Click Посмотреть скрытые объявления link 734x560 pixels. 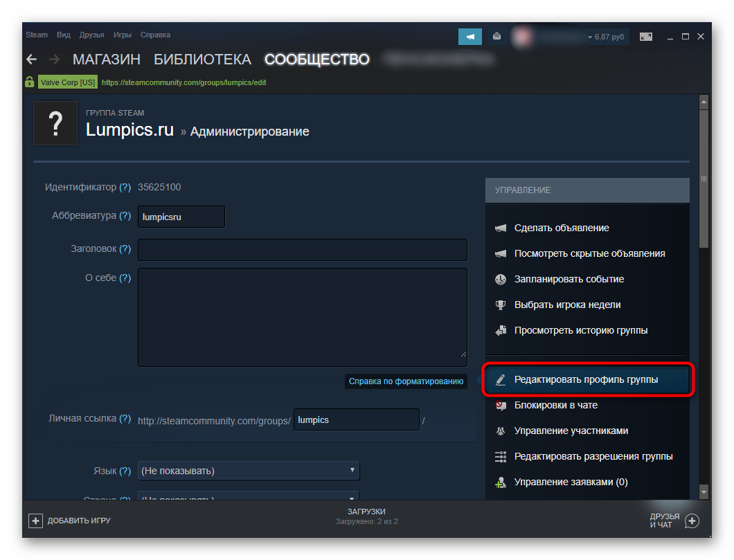(x=590, y=253)
